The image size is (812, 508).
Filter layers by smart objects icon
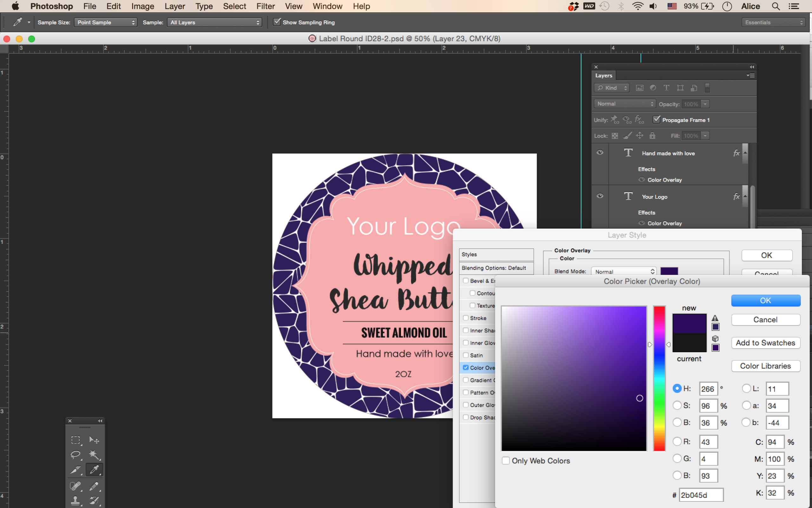point(694,88)
